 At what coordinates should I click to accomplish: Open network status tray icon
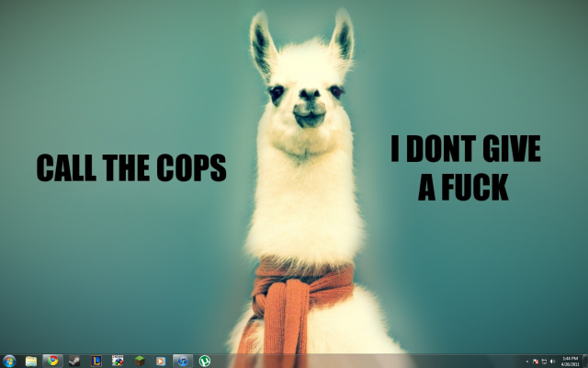tap(543, 361)
